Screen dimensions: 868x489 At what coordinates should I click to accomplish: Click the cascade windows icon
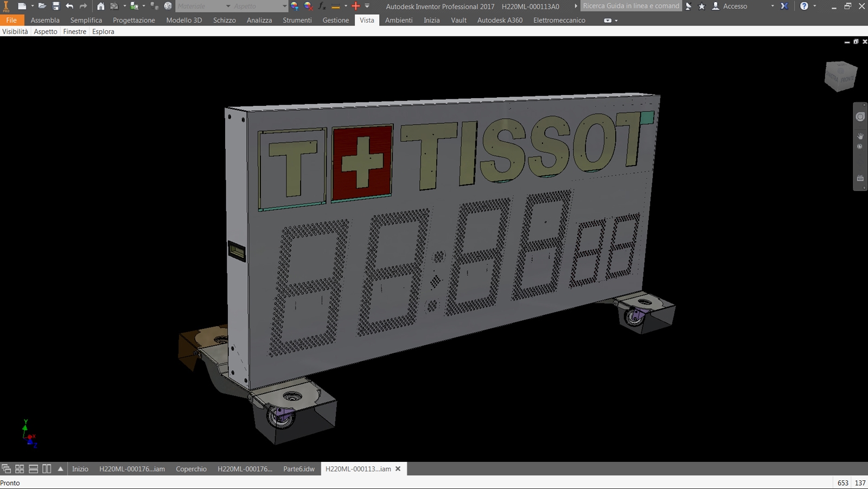6,469
